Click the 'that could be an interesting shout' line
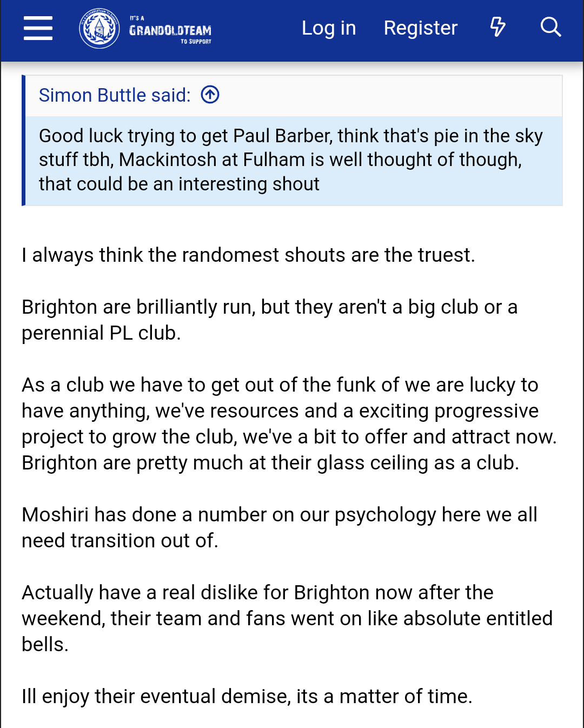This screenshot has width=584, height=728. click(x=179, y=184)
